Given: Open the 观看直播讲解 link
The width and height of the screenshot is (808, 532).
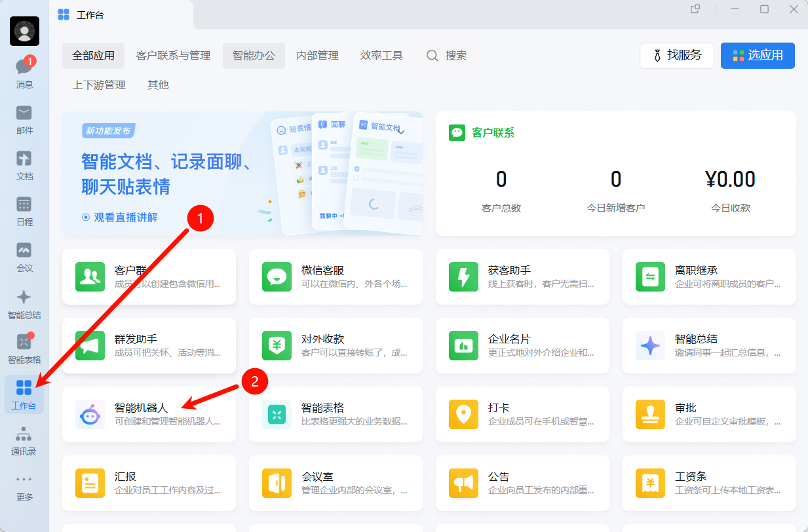Looking at the screenshot, I should tap(119, 218).
